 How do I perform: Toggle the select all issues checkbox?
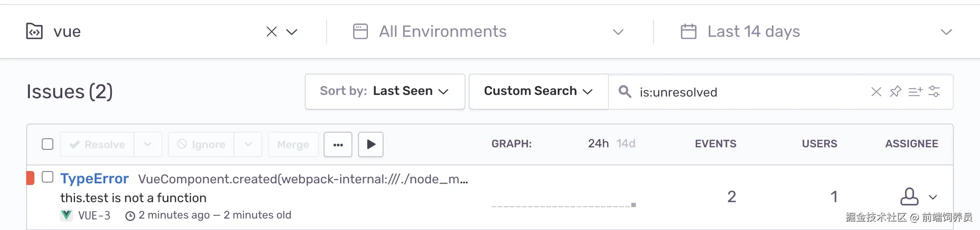[x=48, y=144]
